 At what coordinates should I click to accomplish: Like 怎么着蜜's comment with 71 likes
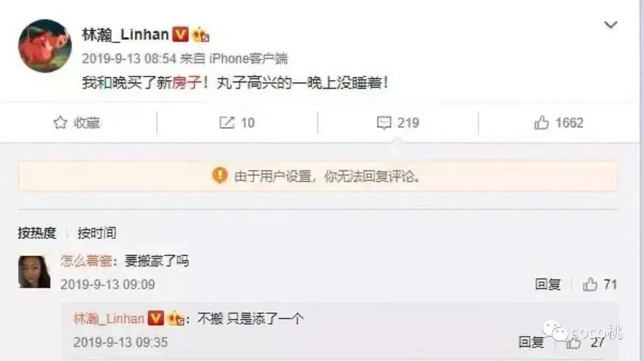590,284
